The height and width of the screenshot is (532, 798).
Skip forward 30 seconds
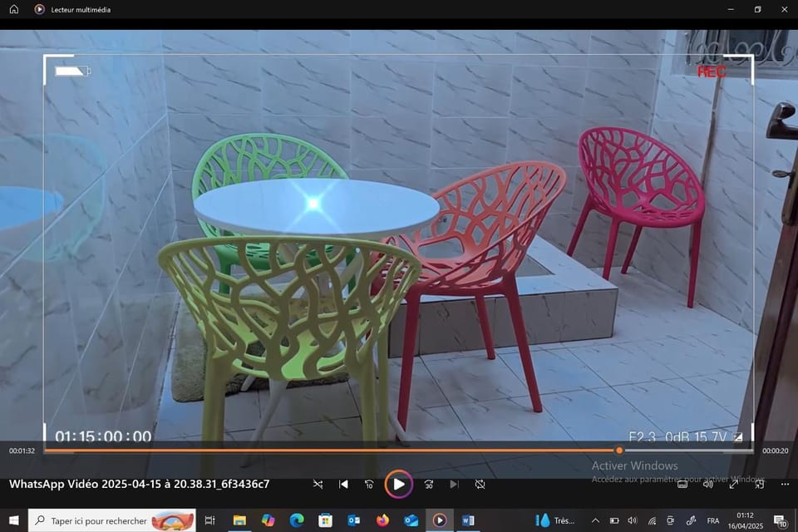pos(429,484)
